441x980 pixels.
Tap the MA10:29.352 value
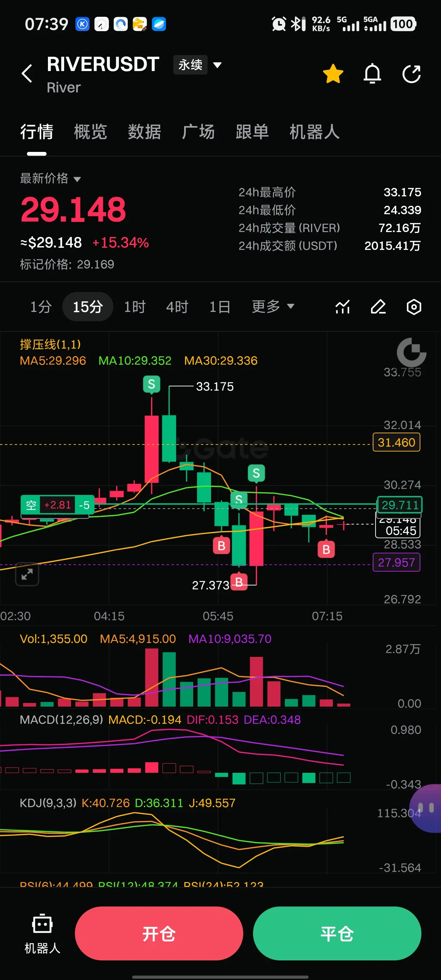point(135,360)
